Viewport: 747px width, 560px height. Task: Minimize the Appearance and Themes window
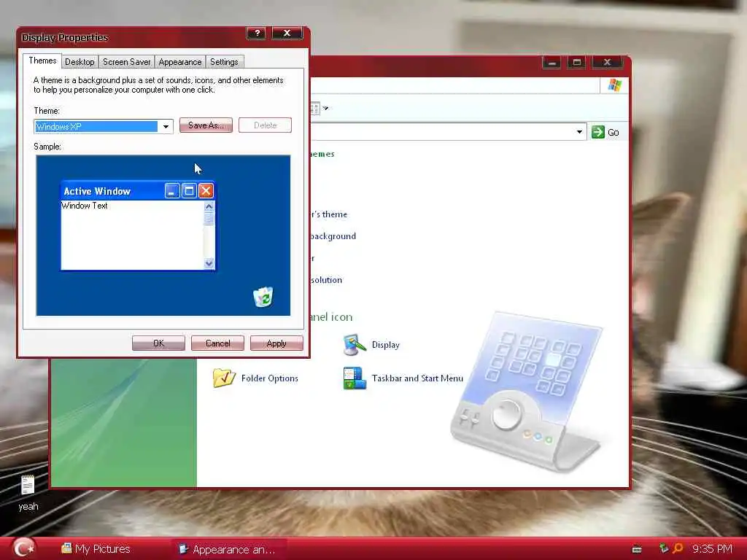coord(551,63)
